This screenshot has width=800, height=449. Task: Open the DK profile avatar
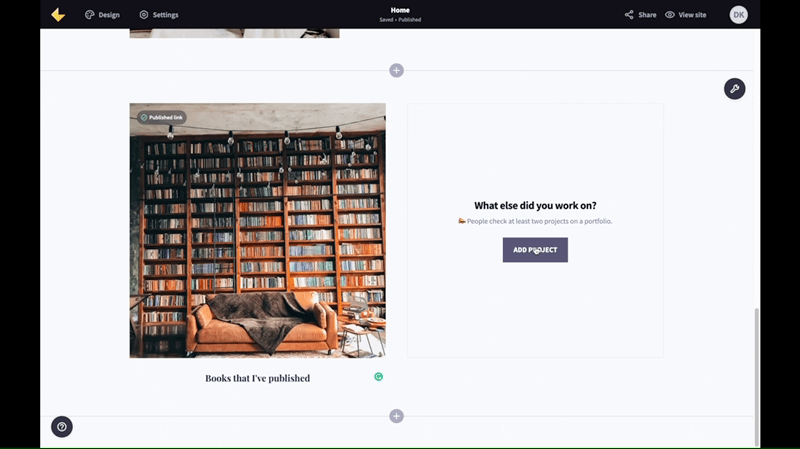coord(738,15)
